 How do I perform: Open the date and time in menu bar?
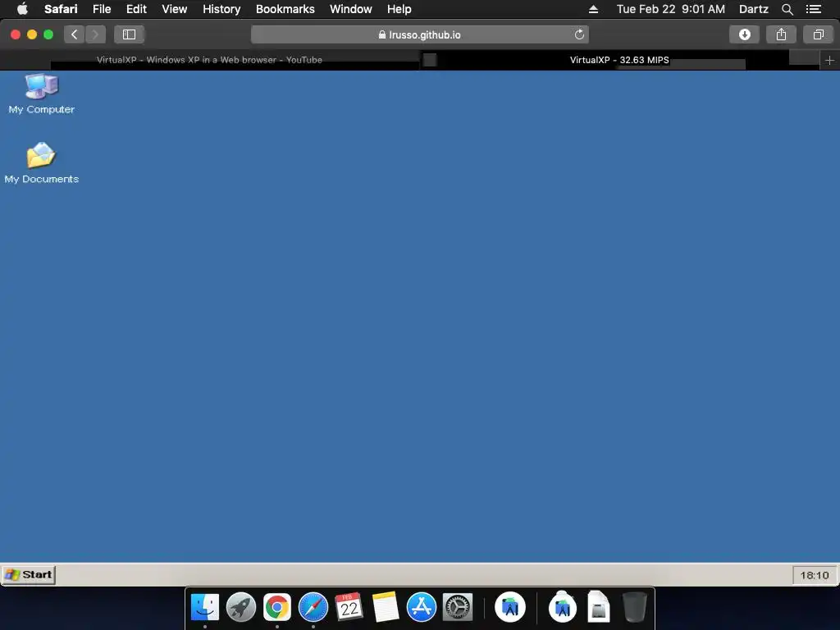pyautogui.click(x=671, y=9)
